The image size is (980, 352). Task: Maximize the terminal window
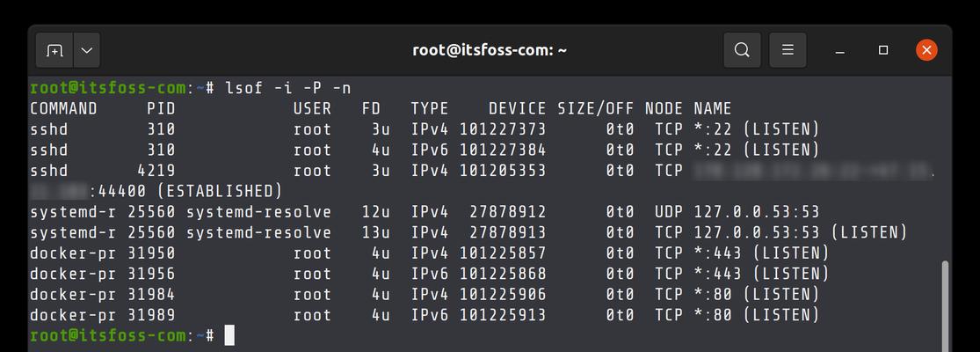pyautogui.click(x=883, y=50)
